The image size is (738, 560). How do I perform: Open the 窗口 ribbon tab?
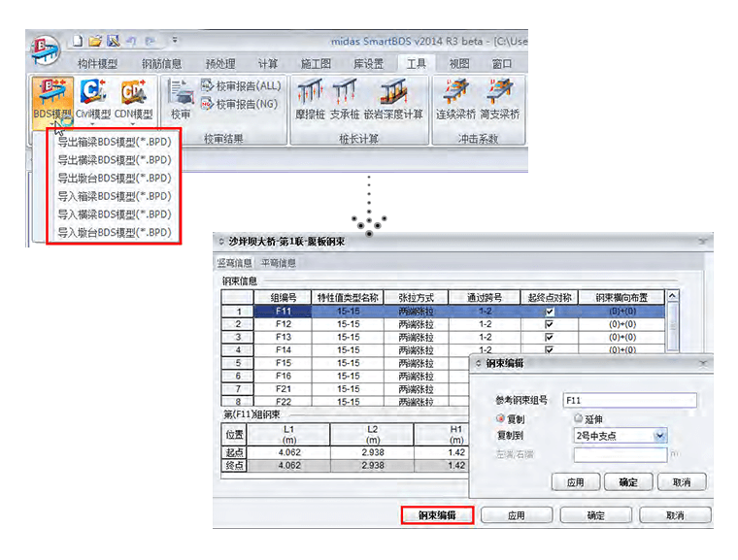[x=502, y=63]
